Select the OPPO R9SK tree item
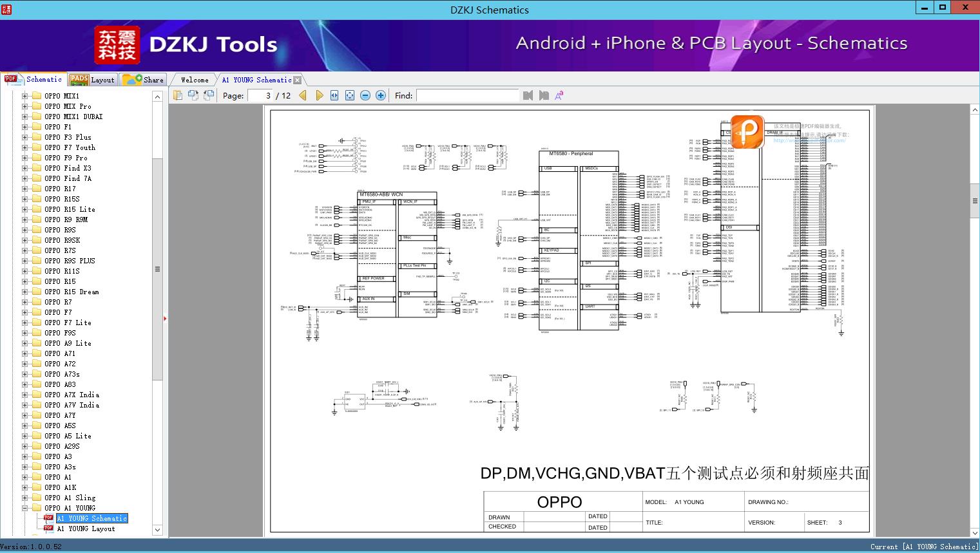Screen dimensions: 980x553 pos(62,240)
